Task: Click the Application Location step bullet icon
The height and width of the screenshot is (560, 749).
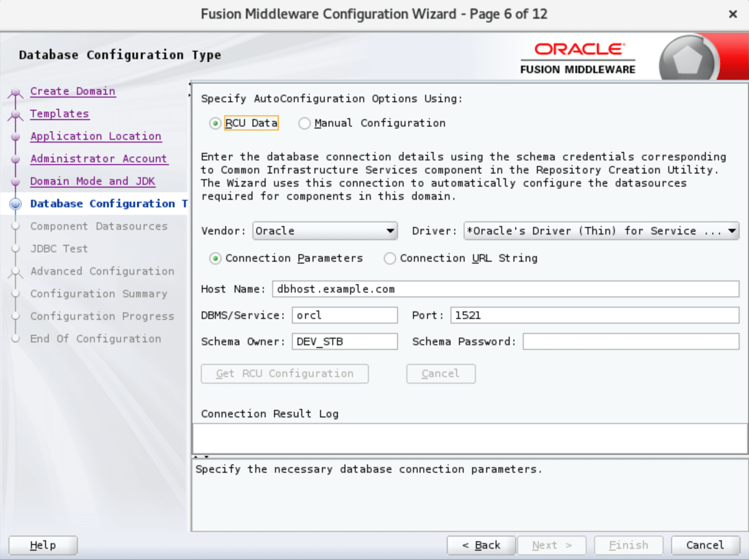Action: [16, 136]
